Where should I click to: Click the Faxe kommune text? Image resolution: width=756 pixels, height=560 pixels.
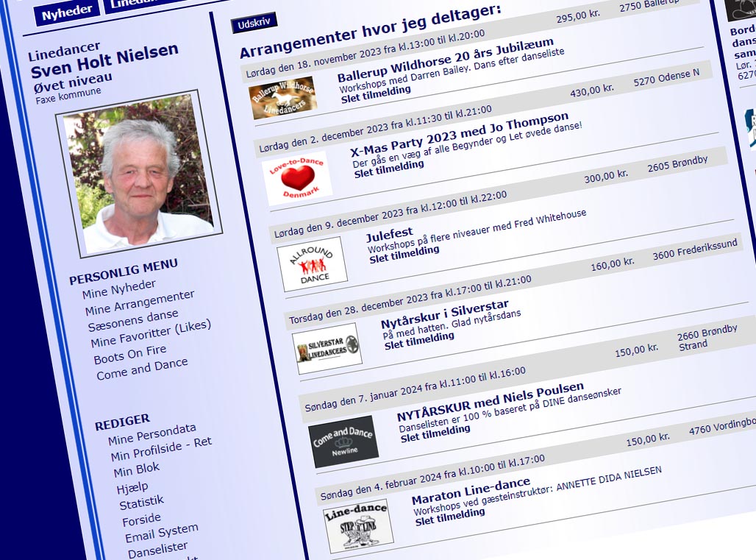pyautogui.click(x=68, y=95)
